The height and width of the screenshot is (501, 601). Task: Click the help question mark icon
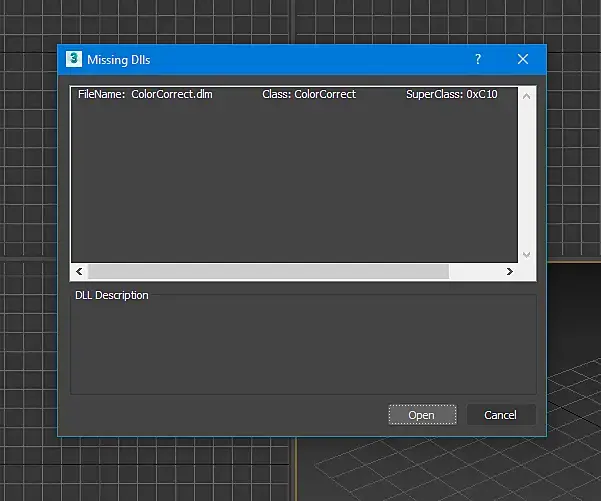478,59
